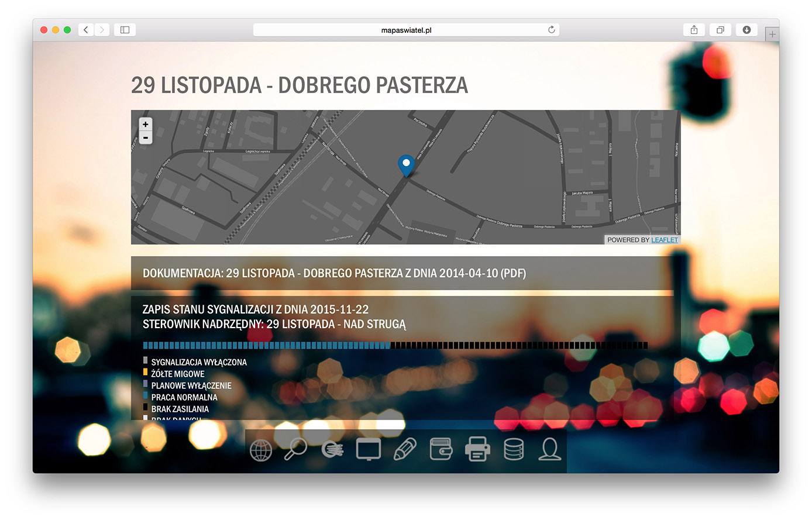
Task: Open the Dokumentacja PDF from 2014-04-10 link
Action: pyautogui.click(x=334, y=273)
